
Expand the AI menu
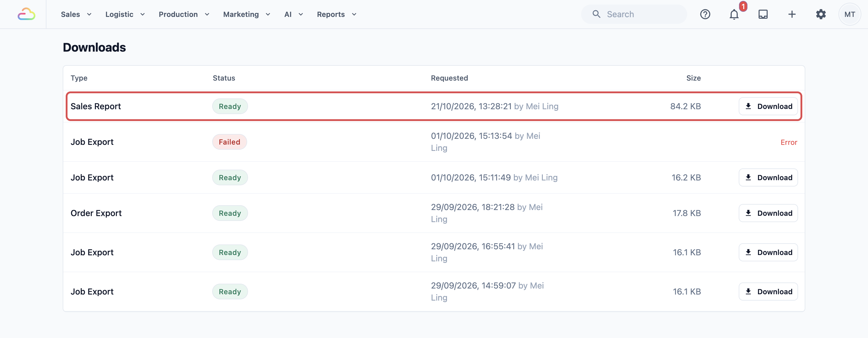pyautogui.click(x=294, y=14)
